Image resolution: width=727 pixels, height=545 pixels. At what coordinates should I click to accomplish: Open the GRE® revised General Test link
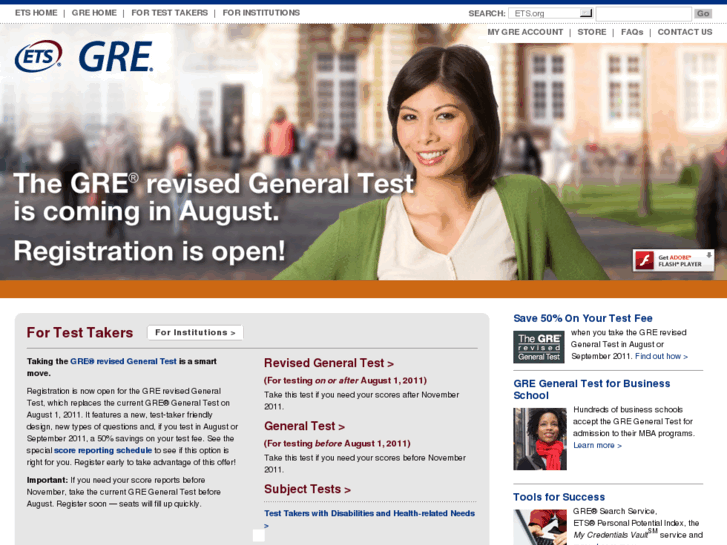point(123,361)
